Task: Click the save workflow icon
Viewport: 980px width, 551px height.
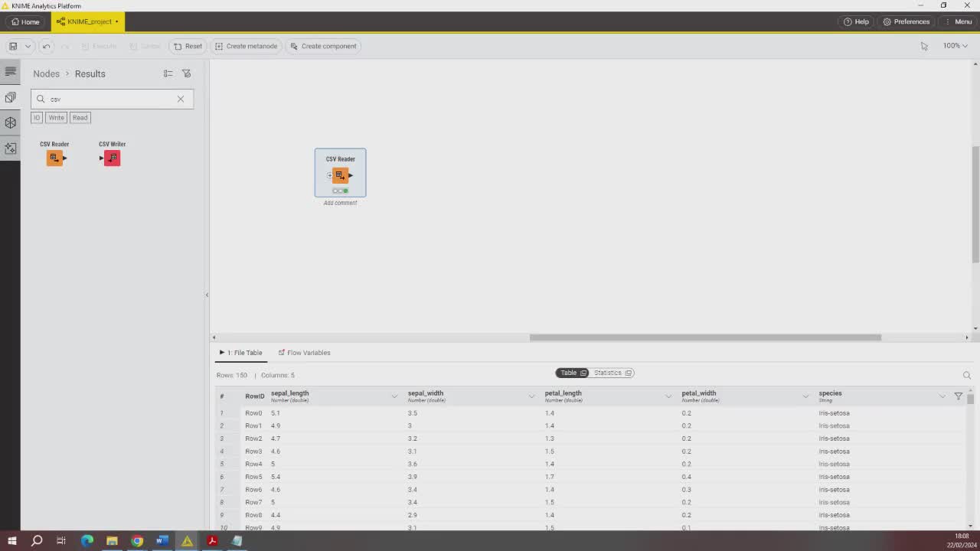Action: pyautogui.click(x=13, y=46)
